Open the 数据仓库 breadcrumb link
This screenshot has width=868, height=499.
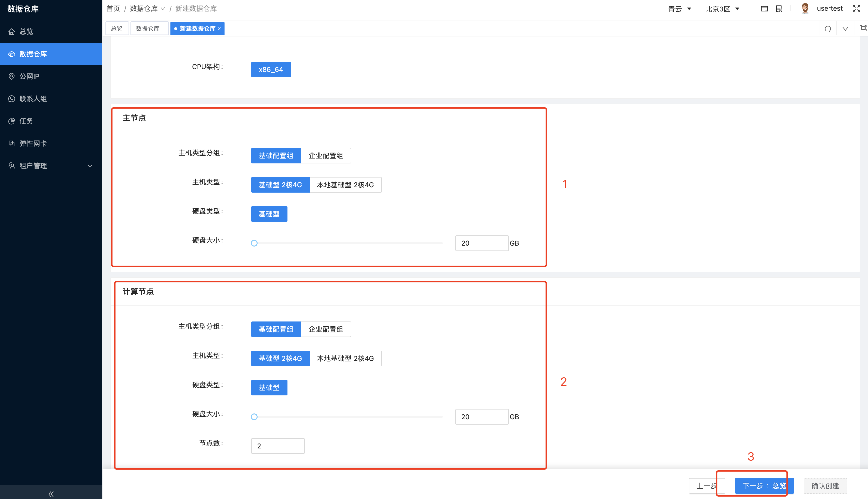144,9
